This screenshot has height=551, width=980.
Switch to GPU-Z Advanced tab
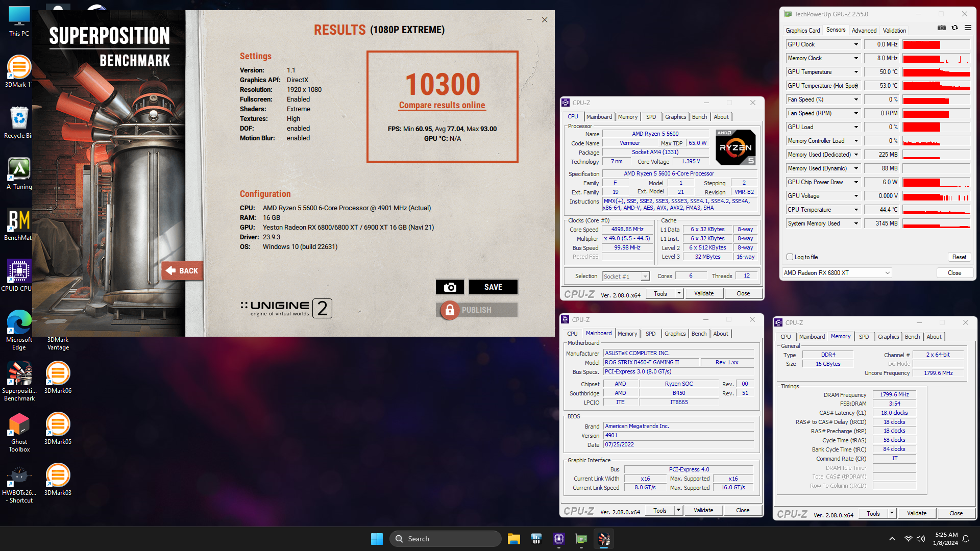[x=864, y=31]
